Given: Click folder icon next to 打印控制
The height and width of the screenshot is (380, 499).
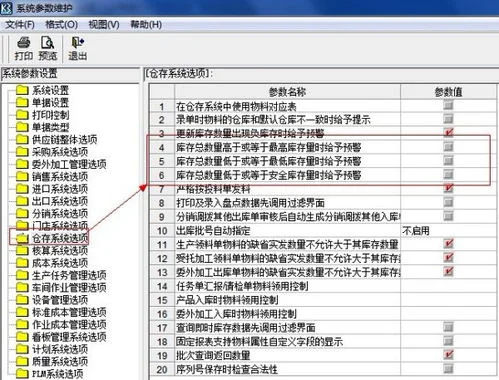Looking at the screenshot, I should 22,115.
